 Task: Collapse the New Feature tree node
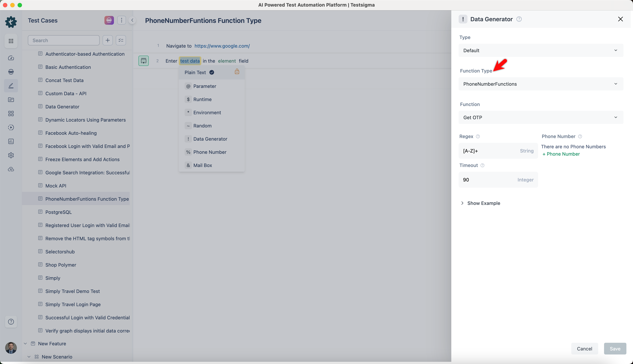(x=25, y=343)
